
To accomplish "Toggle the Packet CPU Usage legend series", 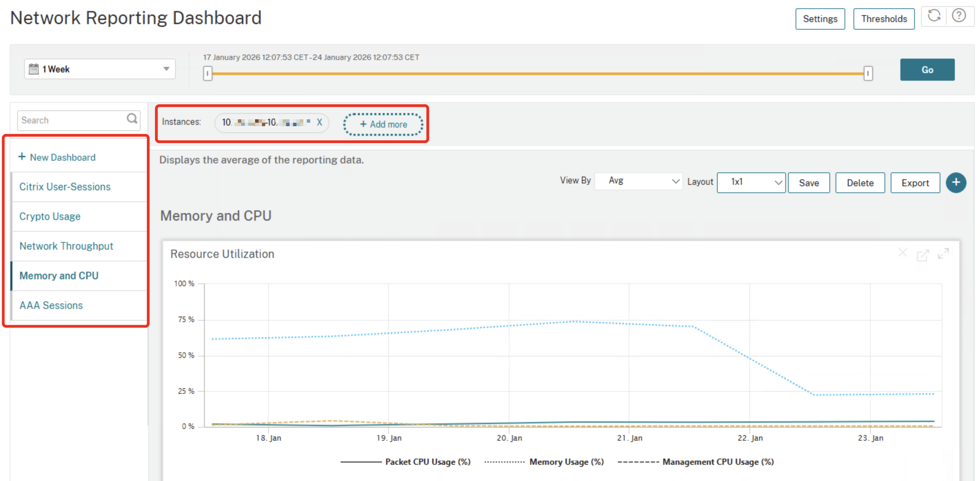I will (x=427, y=462).
